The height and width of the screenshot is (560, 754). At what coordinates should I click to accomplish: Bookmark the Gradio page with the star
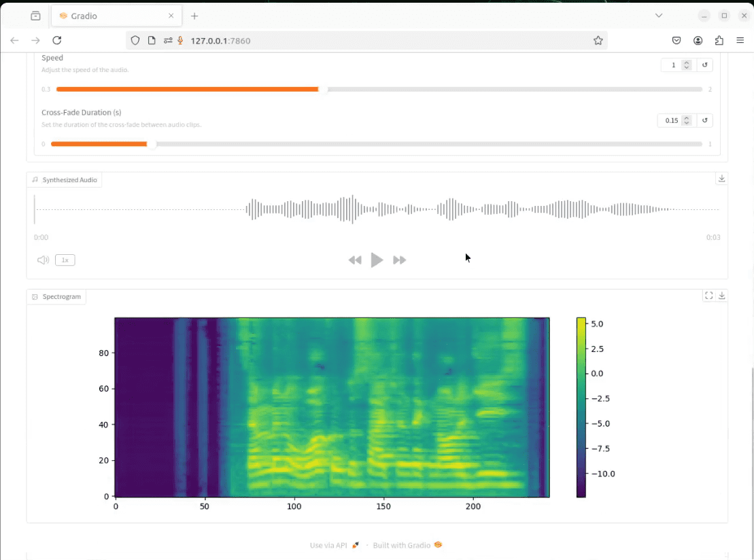598,40
